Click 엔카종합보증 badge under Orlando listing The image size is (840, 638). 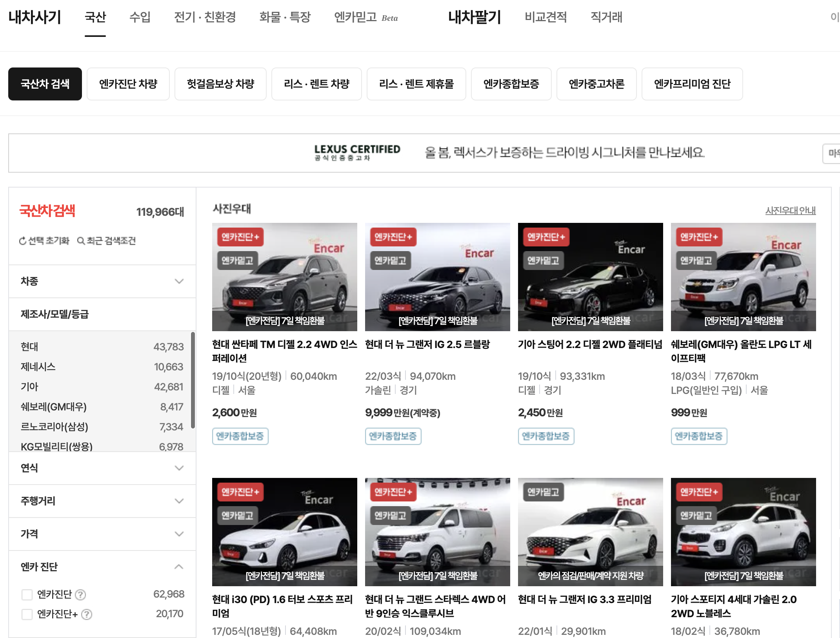tap(698, 436)
